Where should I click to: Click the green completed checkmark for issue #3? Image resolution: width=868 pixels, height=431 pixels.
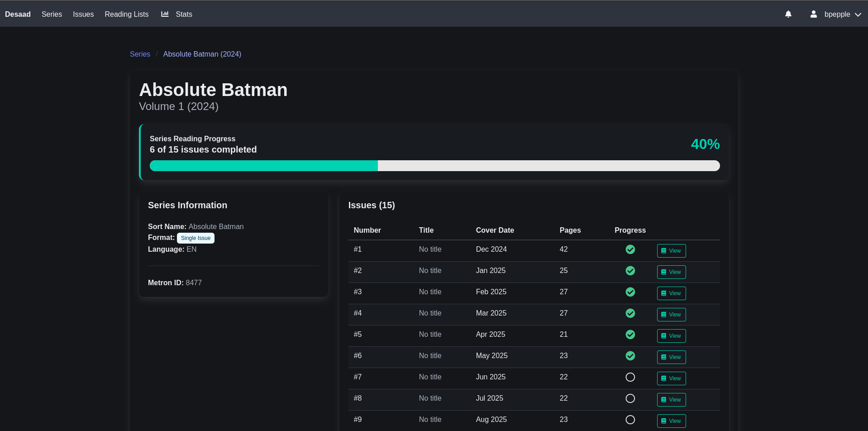point(630,292)
